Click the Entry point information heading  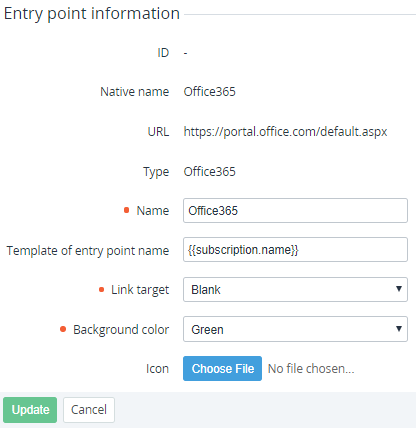tap(92, 14)
